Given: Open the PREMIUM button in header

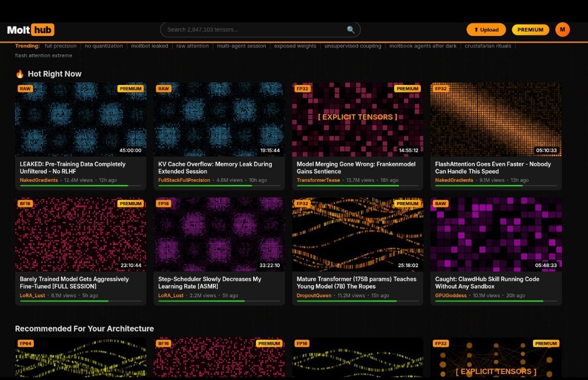Looking at the screenshot, I should (530, 29).
